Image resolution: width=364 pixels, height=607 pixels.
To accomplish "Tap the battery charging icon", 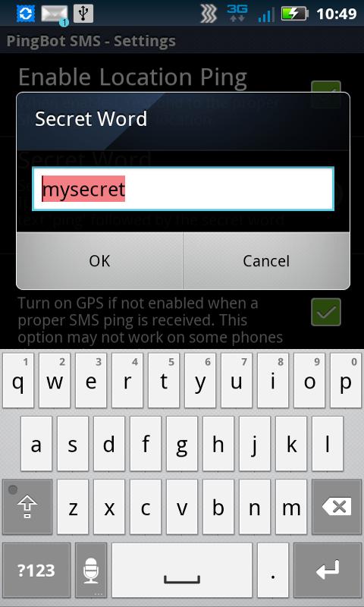I will (x=294, y=14).
